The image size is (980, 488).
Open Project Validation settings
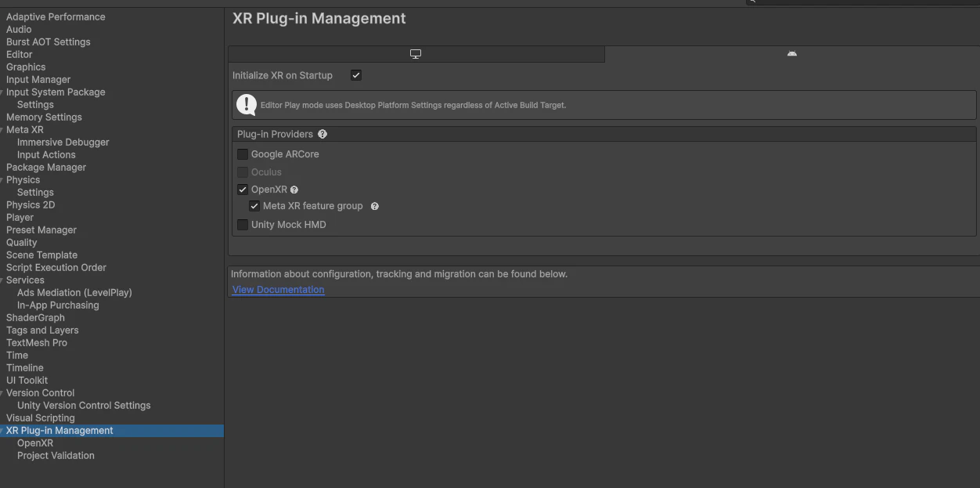tap(56, 455)
